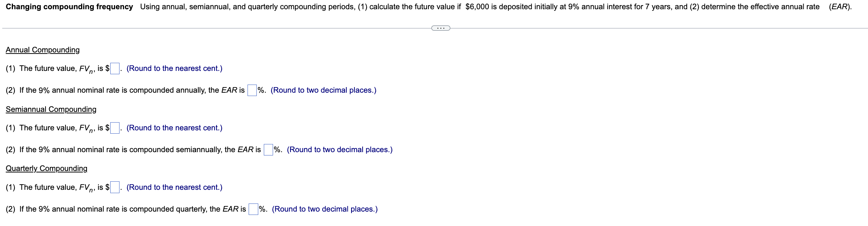The width and height of the screenshot is (868, 226).
Task: Click the Round to two decimal places note for semiannual
Action: pos(340,149)
